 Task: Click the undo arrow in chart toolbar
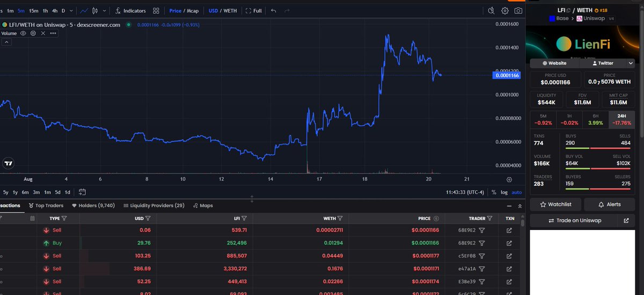click(273, 11)
